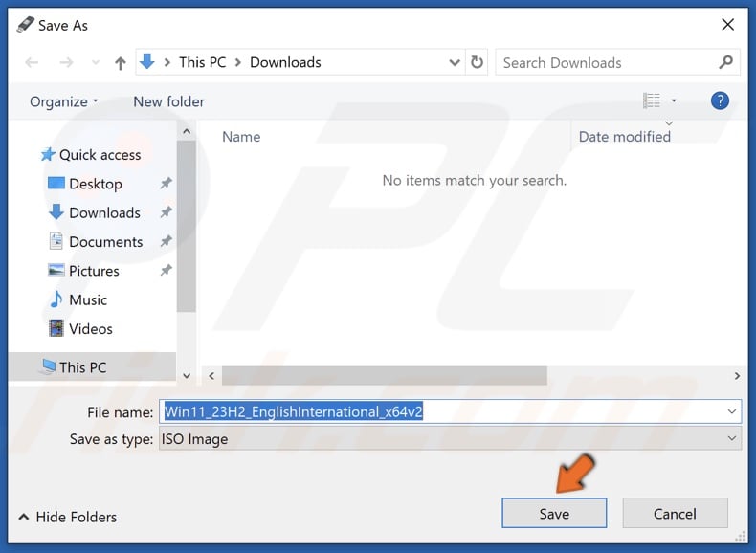The width and height of the screenshot is (756, 553).
Task: Click the sidebar vertical scrollbar thumb
Action: 186,226
